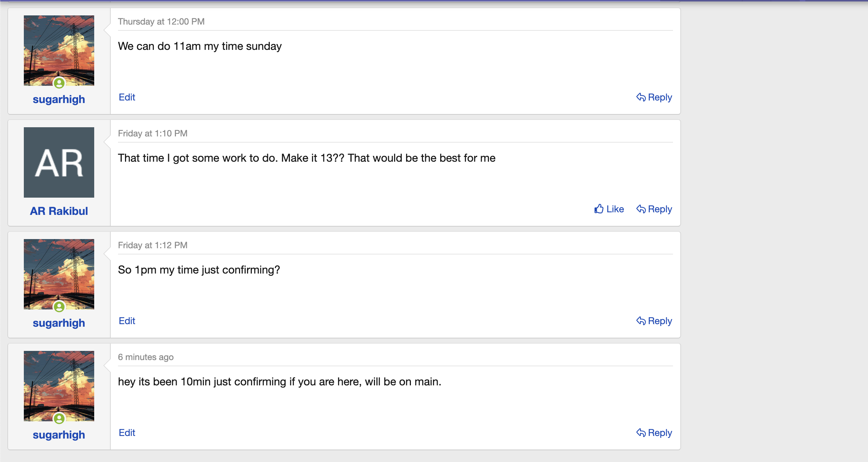Edit the '6 minutes ago' message
868x462 pixels.
click(127, 433)
